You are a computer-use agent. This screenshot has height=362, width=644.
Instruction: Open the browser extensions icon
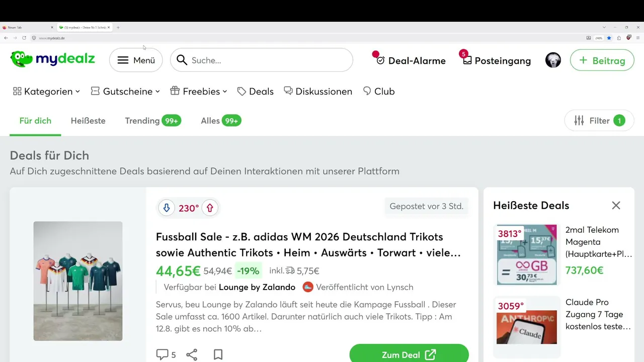[619, 38]
